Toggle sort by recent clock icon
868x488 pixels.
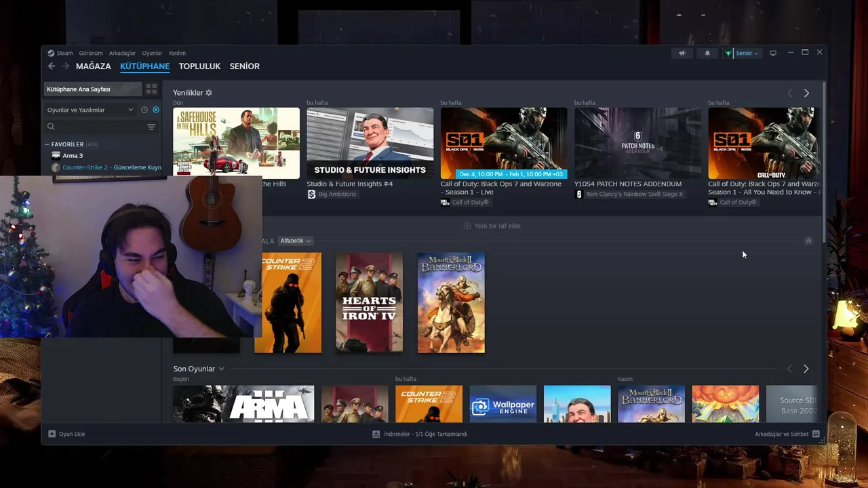pyautogui.click(x=144, y=110)
